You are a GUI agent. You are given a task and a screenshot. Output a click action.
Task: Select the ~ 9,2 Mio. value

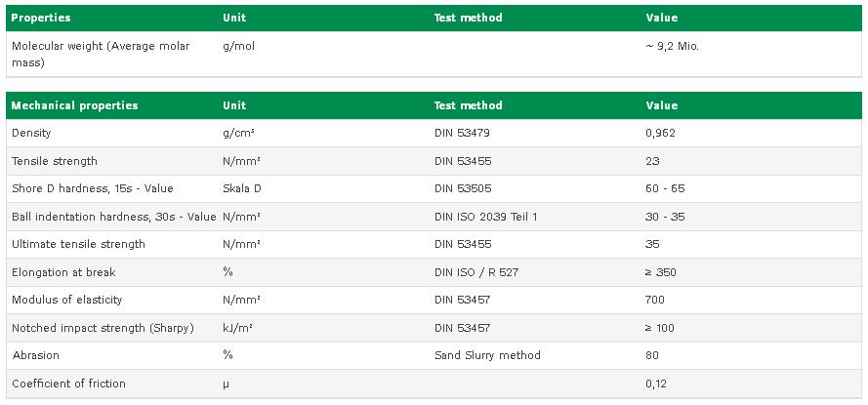pyautogui.click(x=672, y=47)
